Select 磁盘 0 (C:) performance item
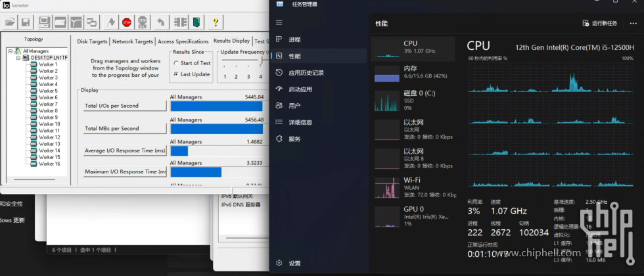 point(413,100)
